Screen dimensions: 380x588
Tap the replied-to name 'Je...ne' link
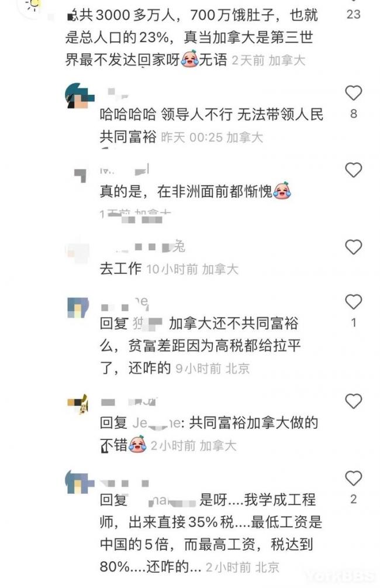[157, 423]
